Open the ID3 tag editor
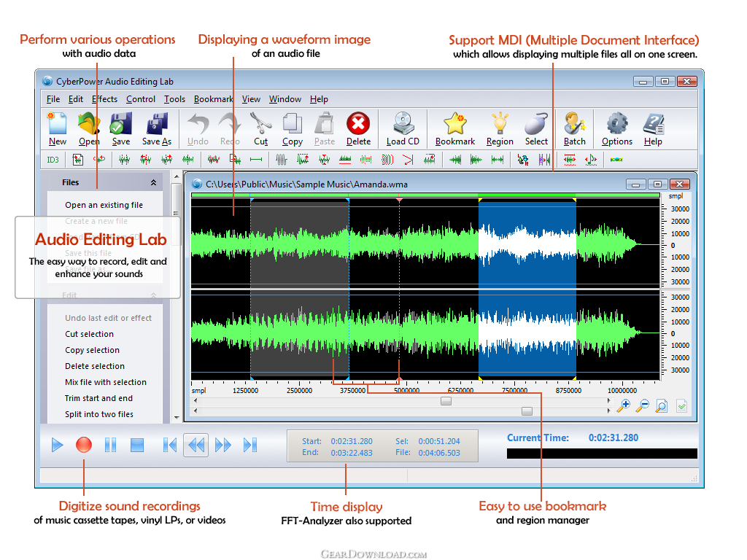747x560 pixels. tap(53, 160)
